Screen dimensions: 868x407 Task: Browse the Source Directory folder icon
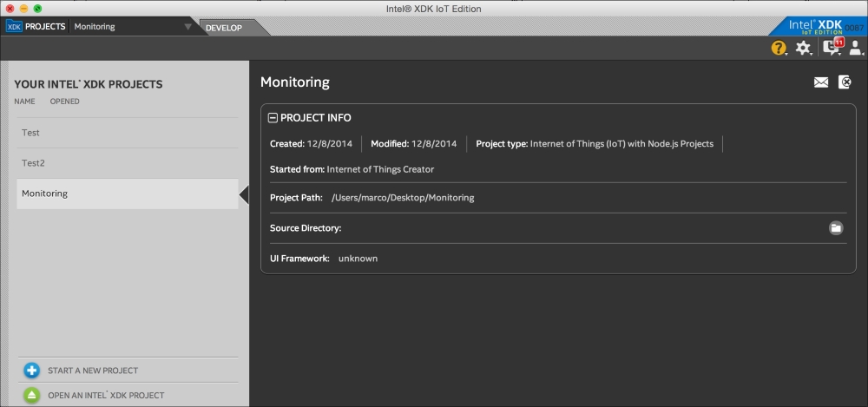(836, 227)
